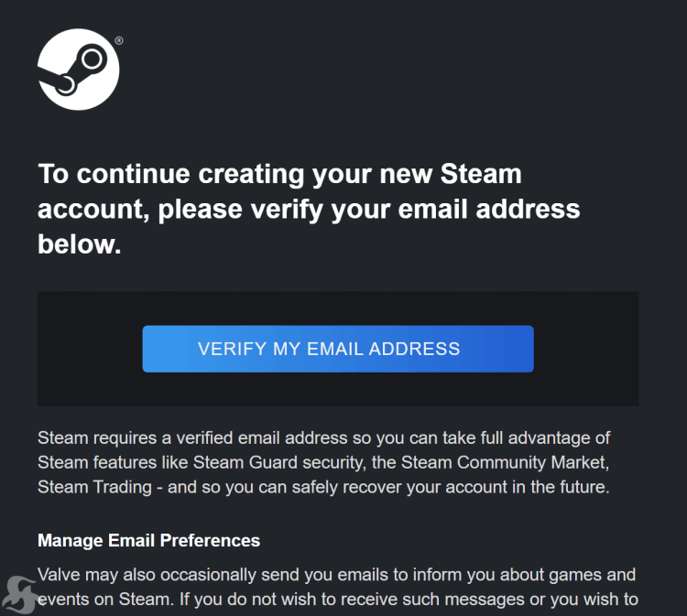This screenshot has width=687, height=616.
Task: Click the phrase "or you wish to" at bottom
Action: tap(584, 600)
